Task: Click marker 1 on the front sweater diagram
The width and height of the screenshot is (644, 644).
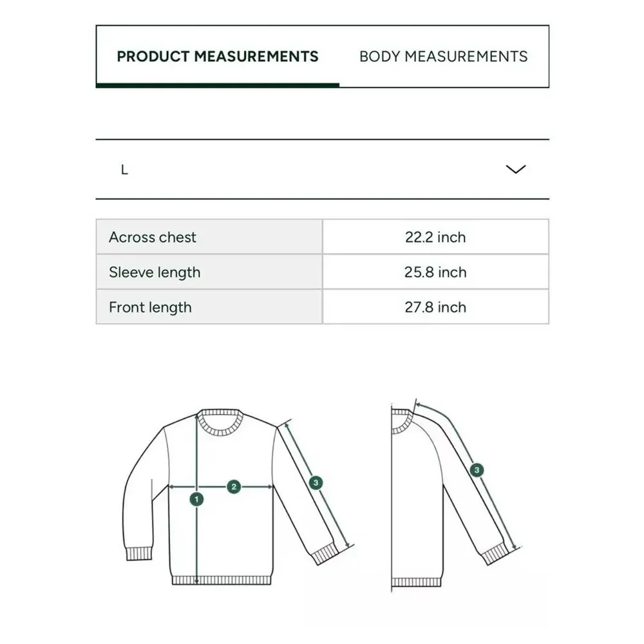Action: coord(196,500)
